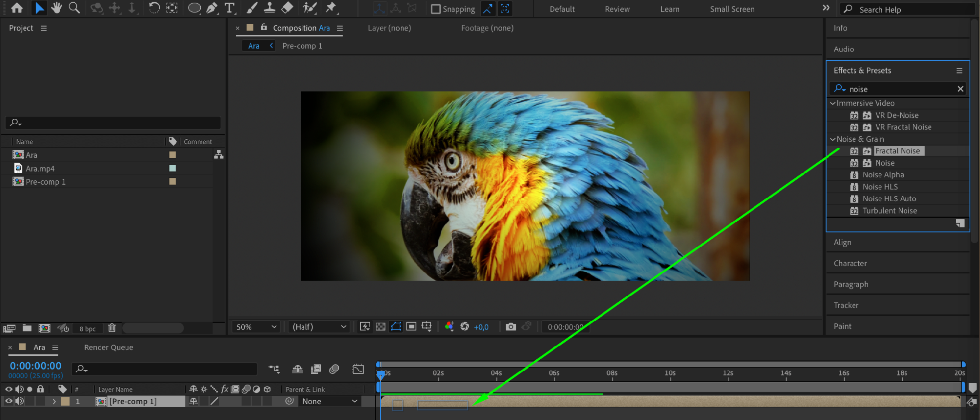This screenshot has height=420, width=980.
Task: Select the Zoom tool in toolbar
Action: [x=74, y=8]
